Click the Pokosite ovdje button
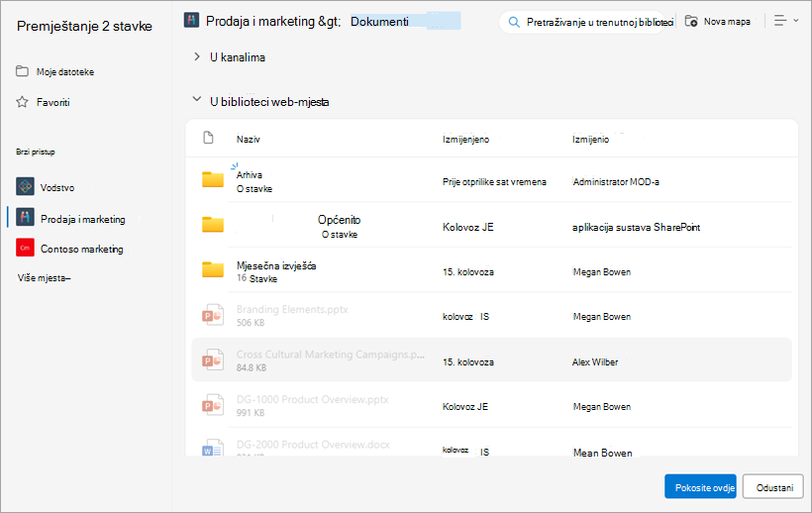 (700, 486)
